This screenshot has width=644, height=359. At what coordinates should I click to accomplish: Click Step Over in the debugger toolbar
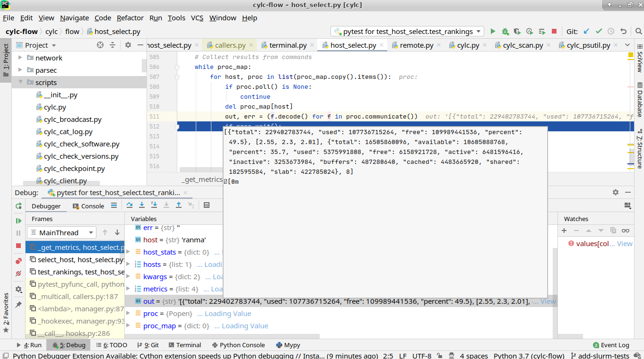[130, 205]
